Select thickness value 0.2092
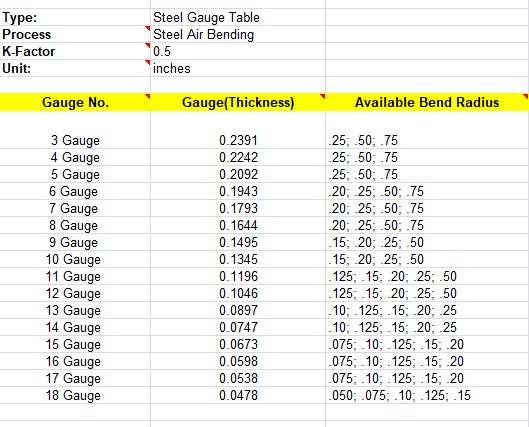The width and height of the screenshot is (529, 427). (238, 174)
